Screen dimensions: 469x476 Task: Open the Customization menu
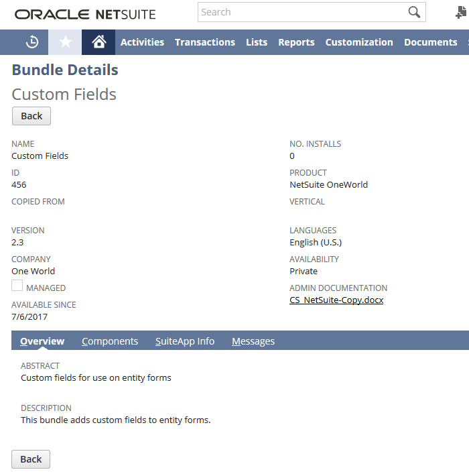tap(359, 42)
